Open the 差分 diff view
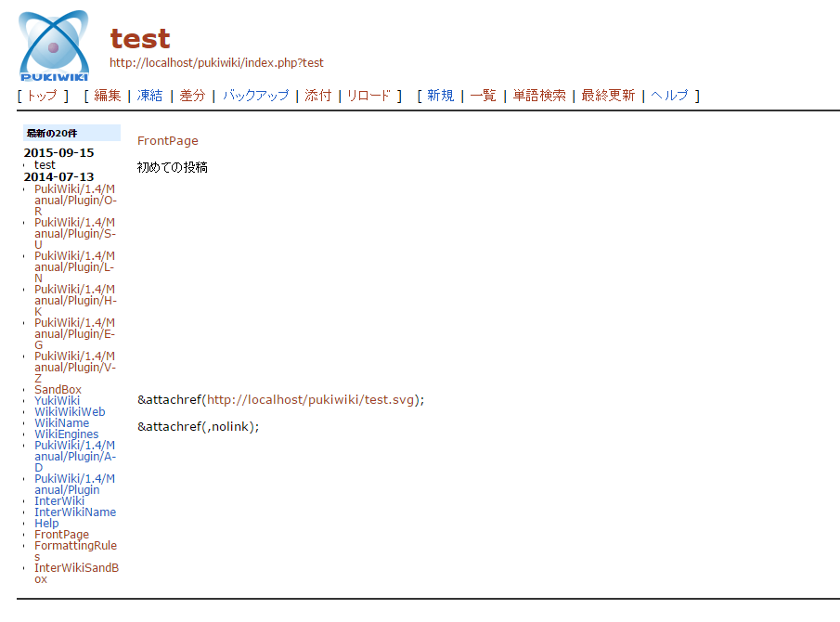Viewport: 840px width, 622px height. [192, 96]
